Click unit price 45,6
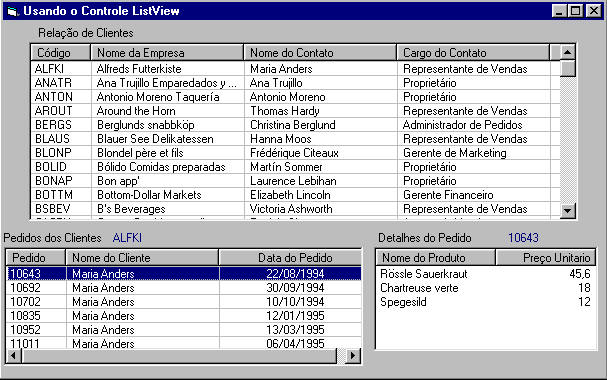Viewport: 607px width, 380px height. [x=580, y=274]
